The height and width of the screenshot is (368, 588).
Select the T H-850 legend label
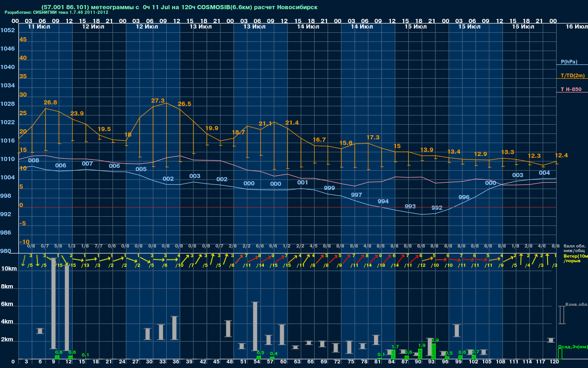click(x=571, y=89)
